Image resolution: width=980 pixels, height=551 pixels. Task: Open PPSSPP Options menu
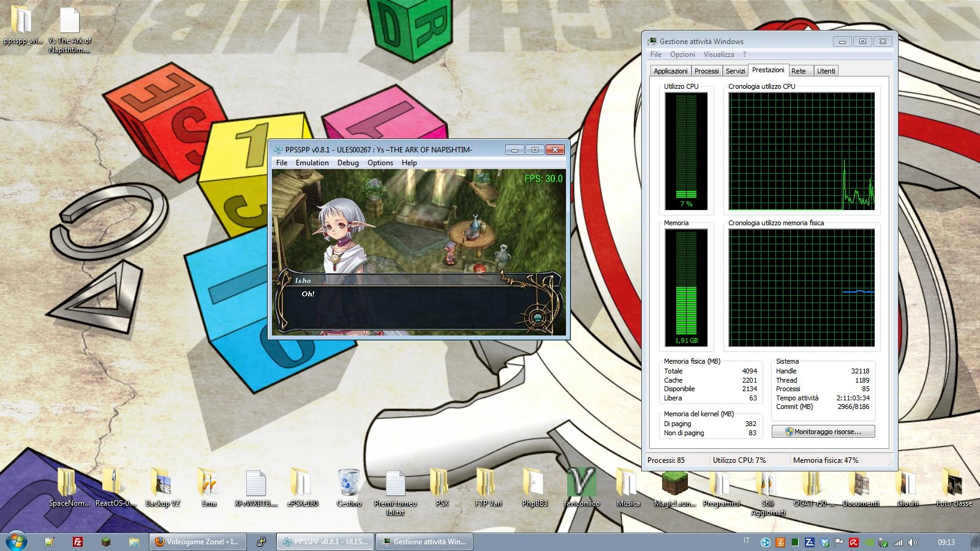[380, 163]
